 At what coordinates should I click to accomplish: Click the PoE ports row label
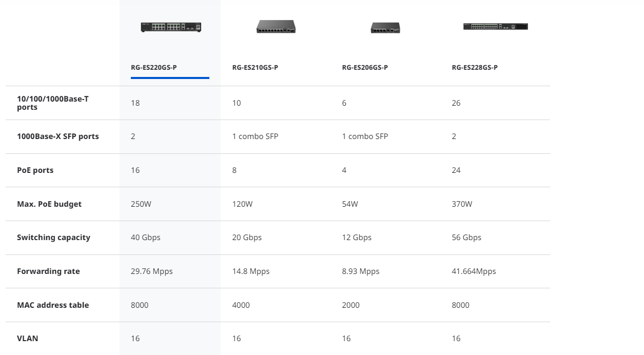click(35, 170)
